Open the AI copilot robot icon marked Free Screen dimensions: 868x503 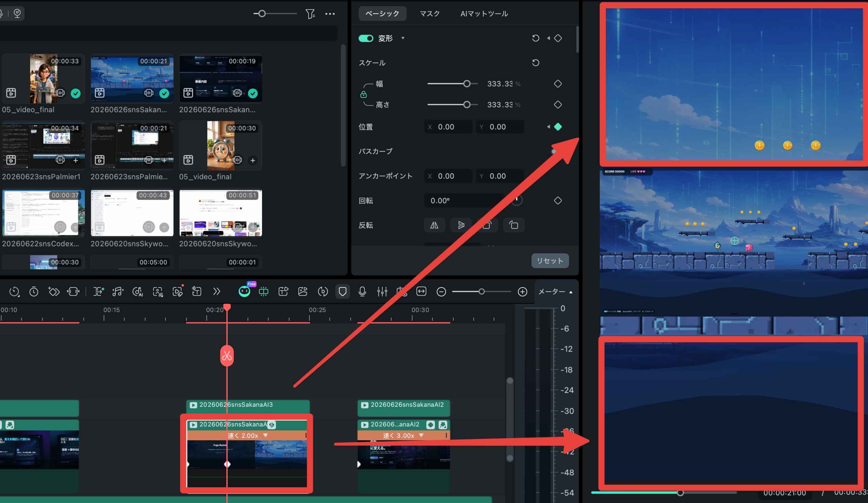(244, 291)
